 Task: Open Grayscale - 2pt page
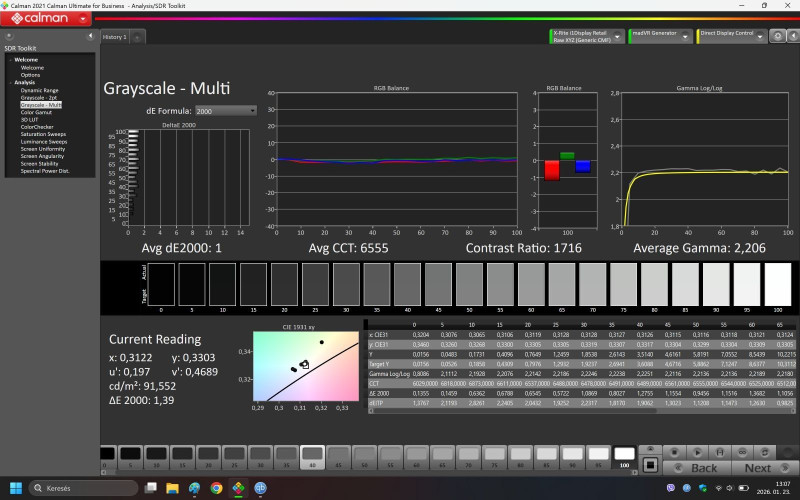pyautogui.click(x=39, y=97)
